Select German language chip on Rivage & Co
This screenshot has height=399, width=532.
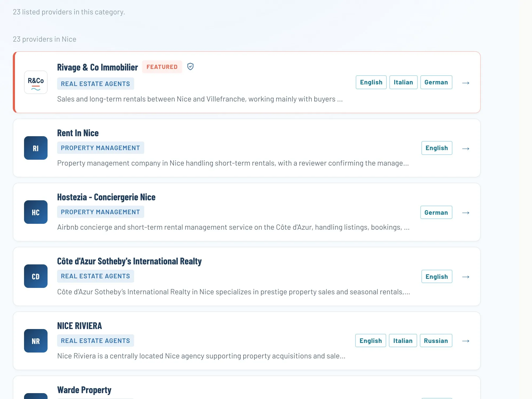(436, 82)
